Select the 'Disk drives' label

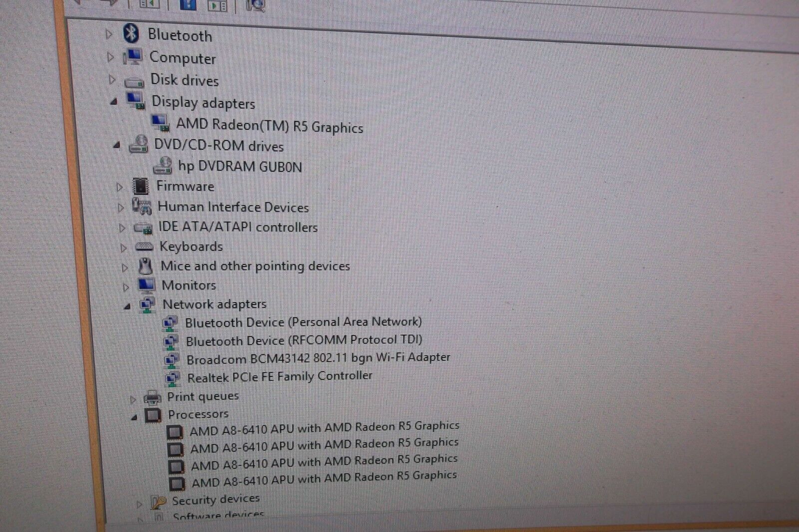pyautogui.click(x=185, y=80)
